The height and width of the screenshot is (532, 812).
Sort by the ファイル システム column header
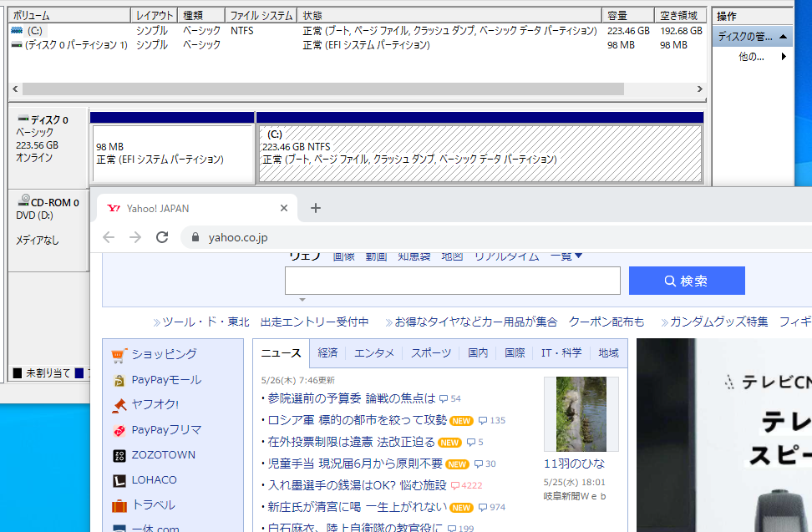(x=261, y=16)
